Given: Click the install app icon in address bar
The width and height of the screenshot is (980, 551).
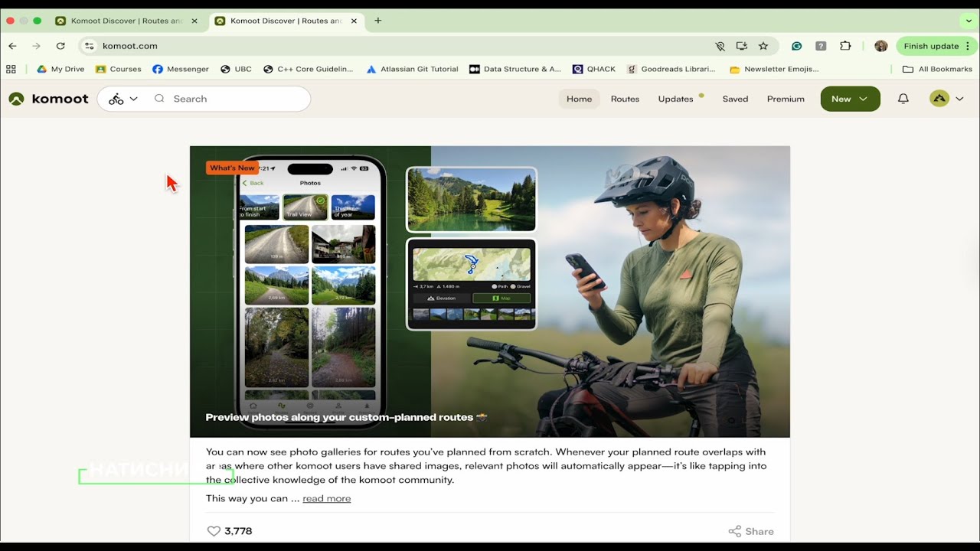Looking at the screenshot, I should click(x=741, y=46).
